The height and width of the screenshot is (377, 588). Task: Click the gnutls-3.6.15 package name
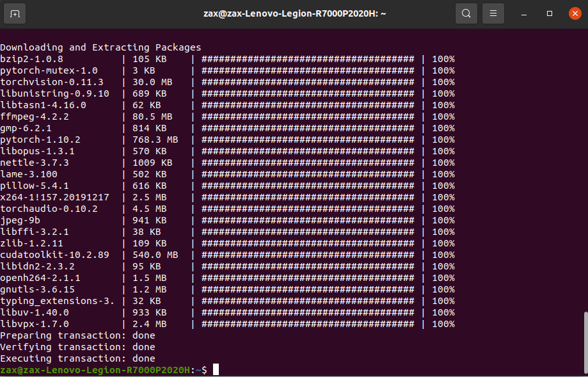tap(38, 289)
